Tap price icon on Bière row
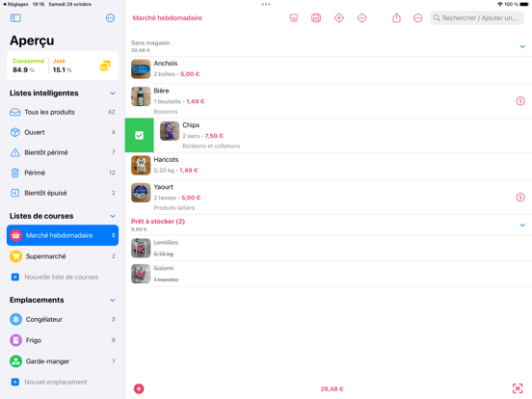Viewport: 532px width, 399px height. click(x=520, y=101)
